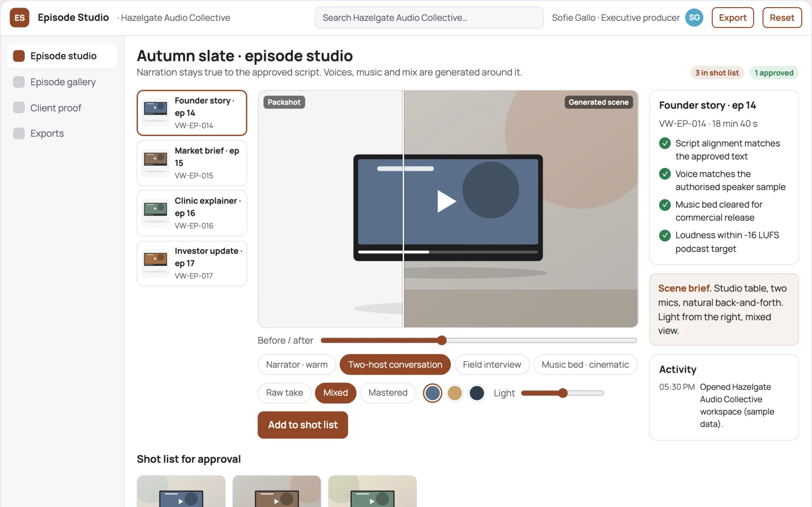This screenshot has height=507, width=812.
Task: Open the brown shot list thumbnail
Action: coord(277,491)
